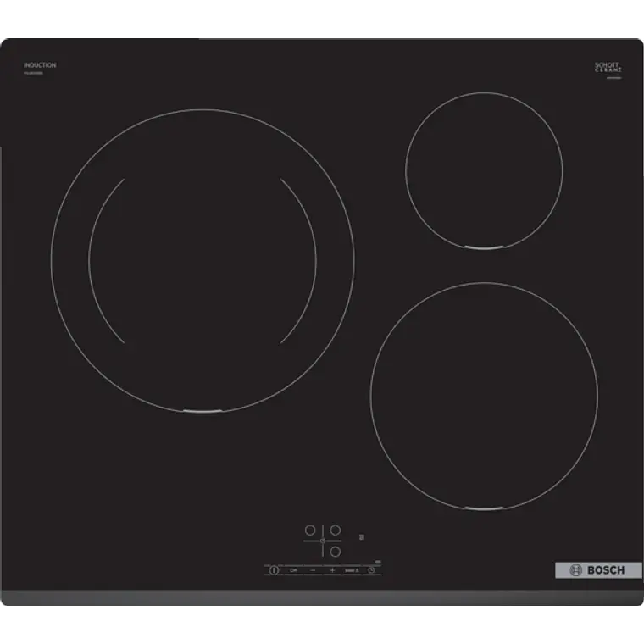The height and width of the screenshot is (644, 644).
Task: Tap the boost function key
Action: point(352,570)
